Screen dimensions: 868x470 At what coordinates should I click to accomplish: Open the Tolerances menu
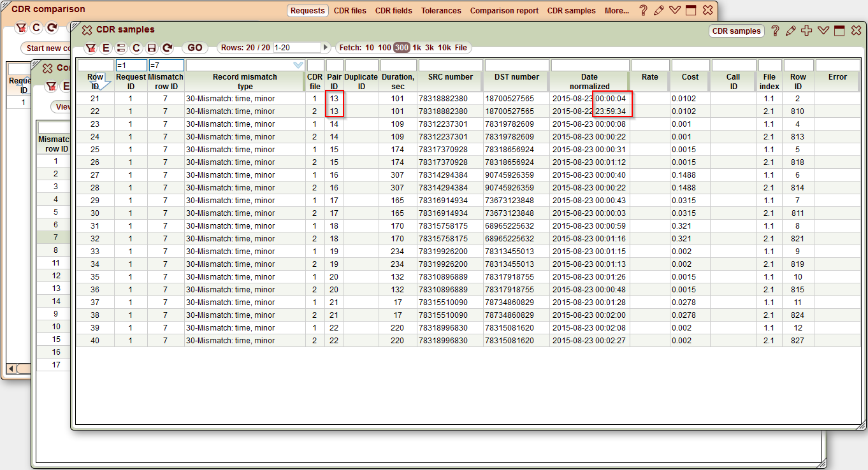tap(441, 10)
